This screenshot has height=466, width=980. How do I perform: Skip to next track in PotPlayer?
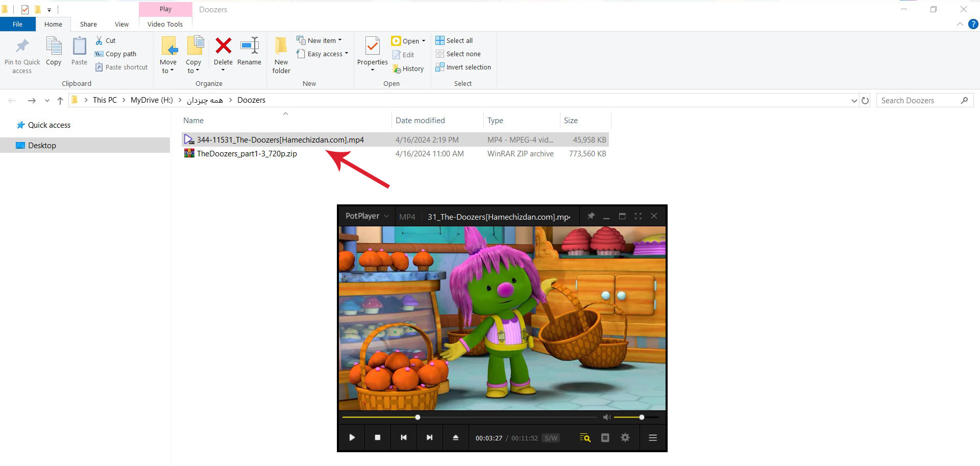(430, 437)
